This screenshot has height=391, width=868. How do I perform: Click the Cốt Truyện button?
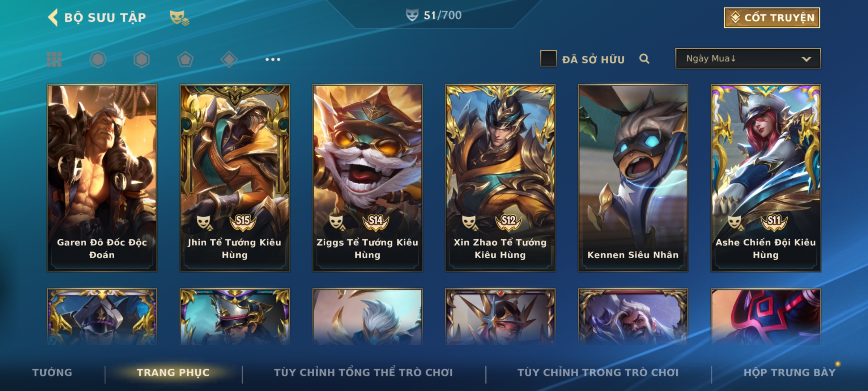[x=772, y=18]
